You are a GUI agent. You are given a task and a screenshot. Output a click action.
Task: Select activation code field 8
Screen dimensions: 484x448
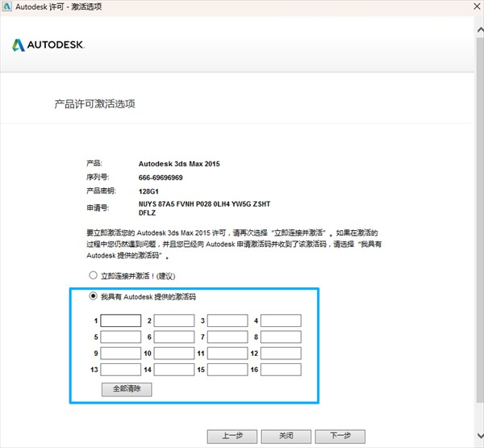[x=281, y=337]
